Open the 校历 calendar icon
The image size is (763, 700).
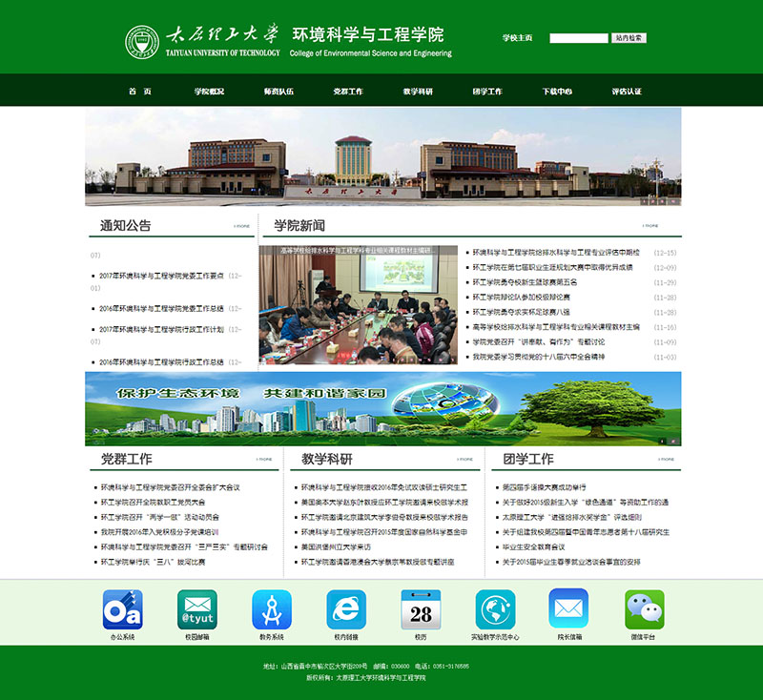point(421,609)
